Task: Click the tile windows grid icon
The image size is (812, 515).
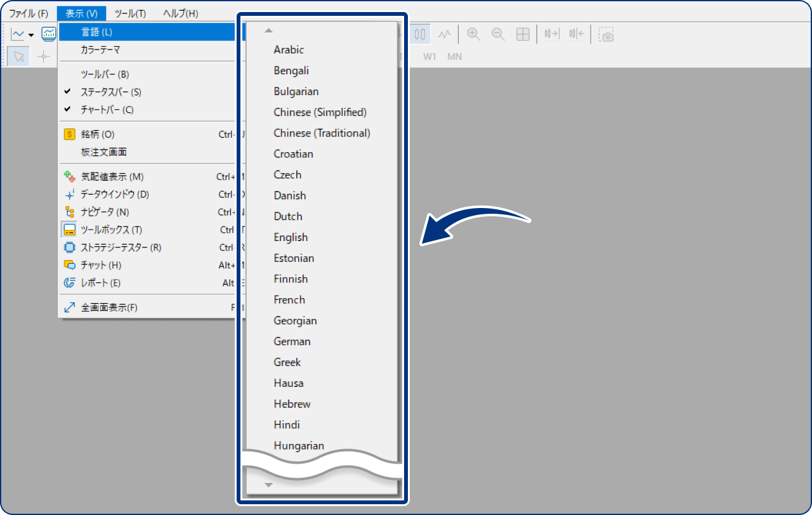Action: coord(523,34)
